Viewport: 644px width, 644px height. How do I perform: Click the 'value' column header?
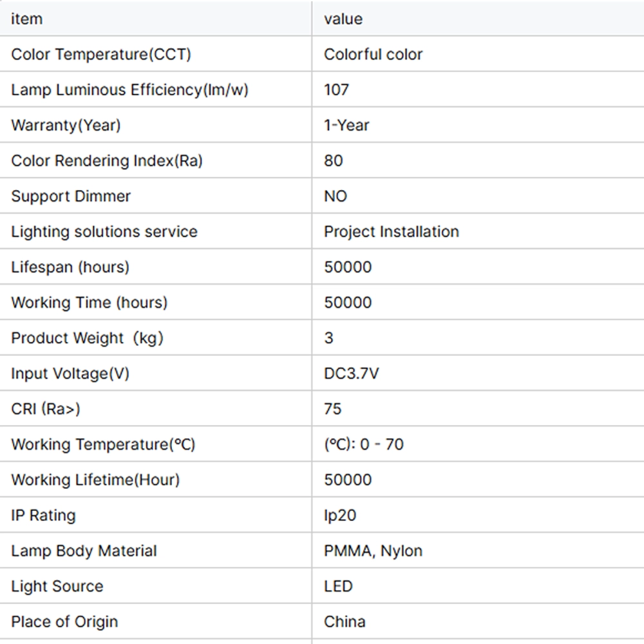(343, 19)
